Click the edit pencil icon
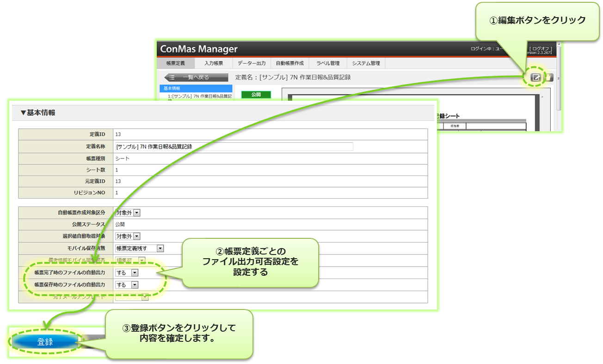The image size is (603, 364). click(x=535, y=78)
